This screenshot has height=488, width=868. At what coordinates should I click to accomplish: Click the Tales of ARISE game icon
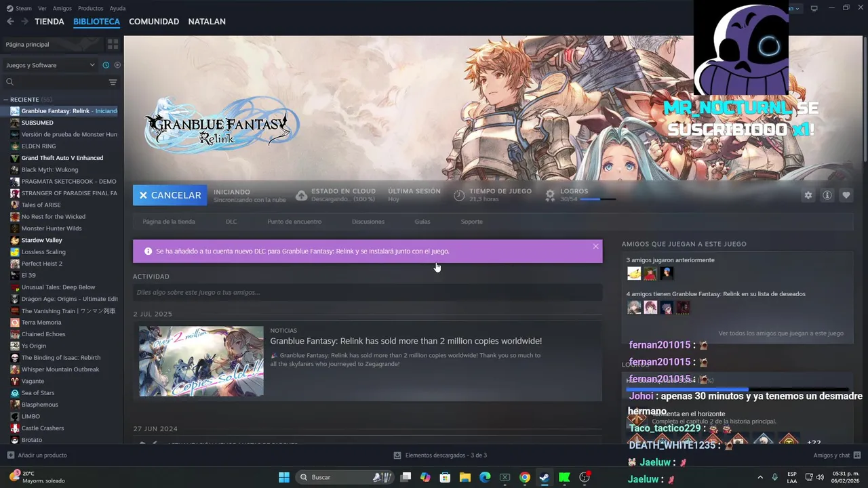(x=14, y=205)
